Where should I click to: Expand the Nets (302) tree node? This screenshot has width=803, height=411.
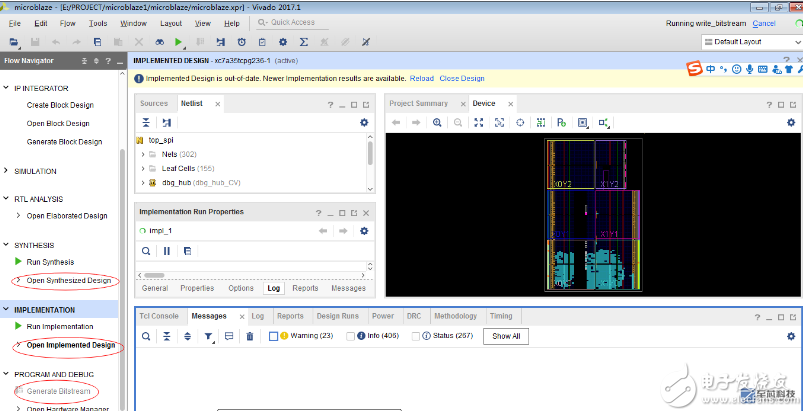142,155
